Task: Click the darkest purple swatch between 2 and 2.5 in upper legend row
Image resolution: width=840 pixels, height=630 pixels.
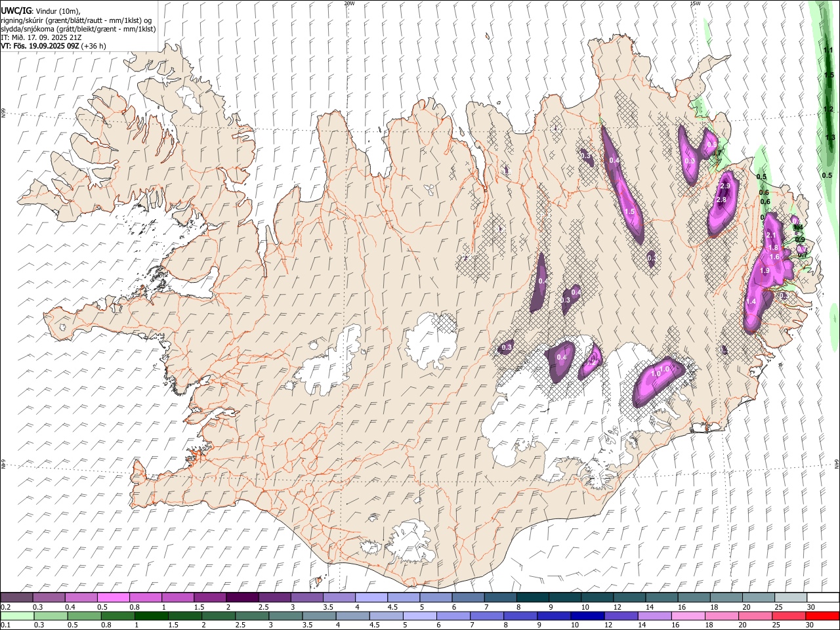Action: coord(242,598)
